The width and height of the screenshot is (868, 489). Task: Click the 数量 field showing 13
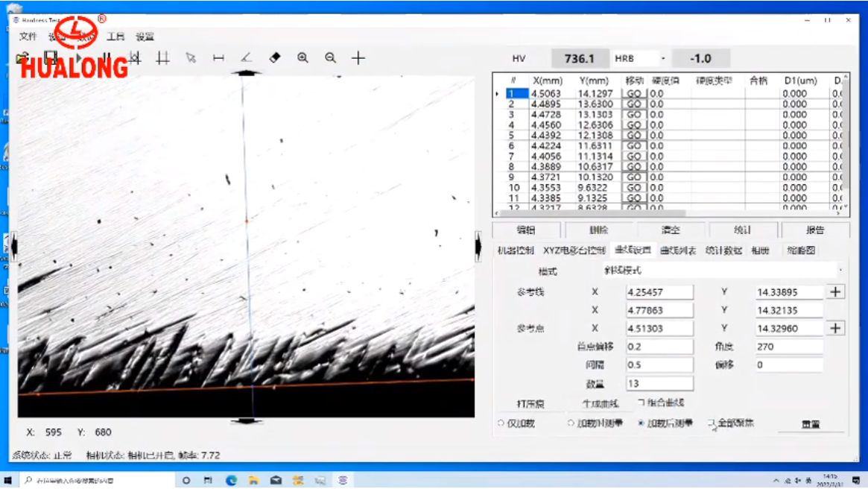pyautogui.click(x=659, y=383)
